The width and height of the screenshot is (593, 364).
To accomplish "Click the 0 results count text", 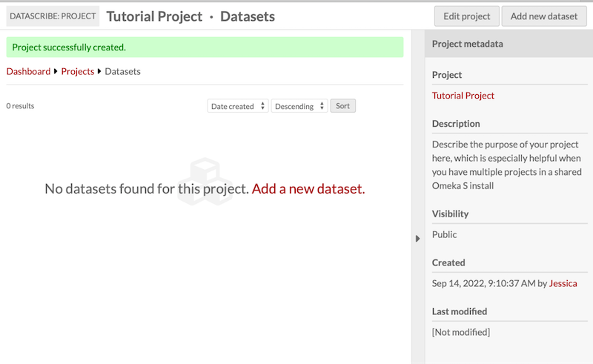I will [21, 106].
